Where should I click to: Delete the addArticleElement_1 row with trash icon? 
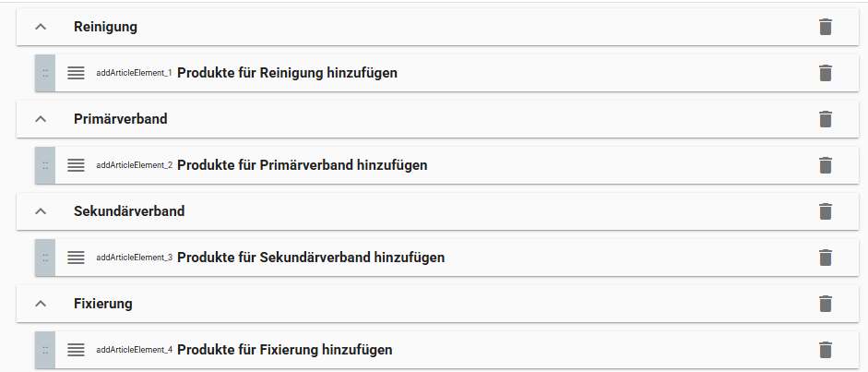tap(826, 73)
